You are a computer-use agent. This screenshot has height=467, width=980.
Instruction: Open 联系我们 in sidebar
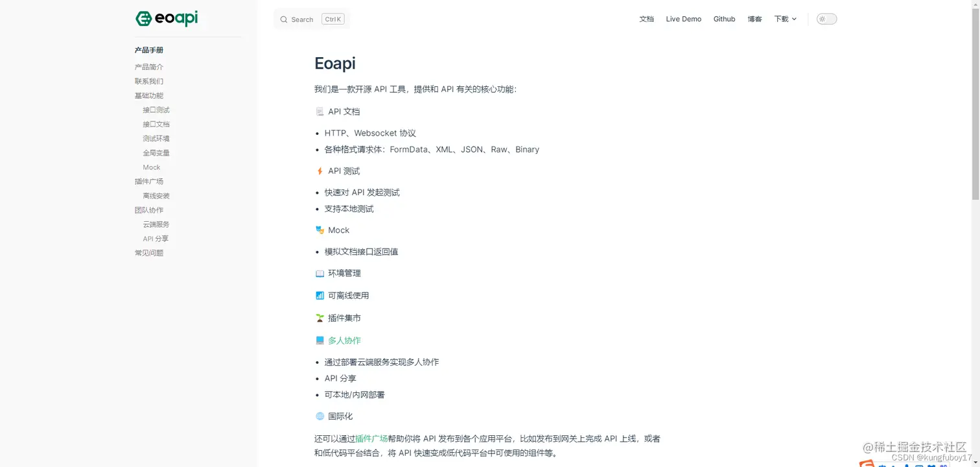pyautogui.click(x=149, y=81)
